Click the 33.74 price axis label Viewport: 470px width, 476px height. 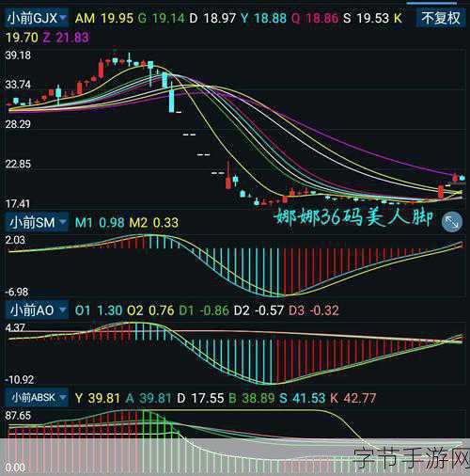[18, 85]
